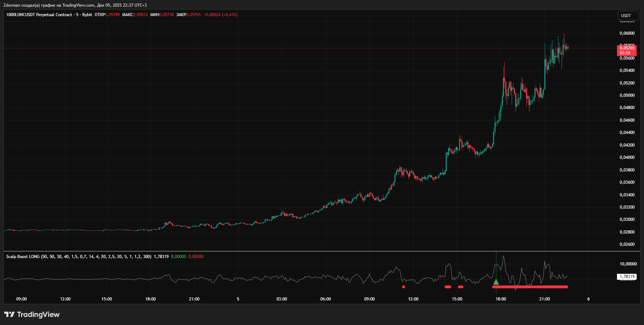Click the 0,03200 price axis label

pyautogui.click(x=627, y=207)
